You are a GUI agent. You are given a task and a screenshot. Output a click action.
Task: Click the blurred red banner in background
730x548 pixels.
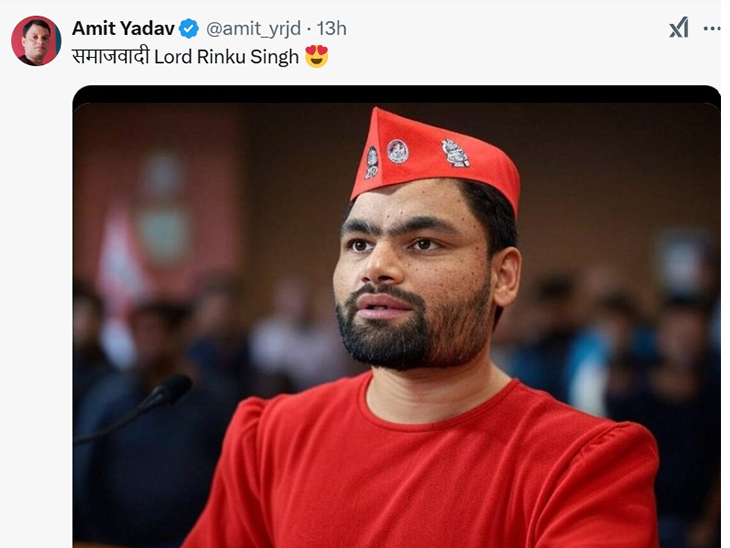158,205
